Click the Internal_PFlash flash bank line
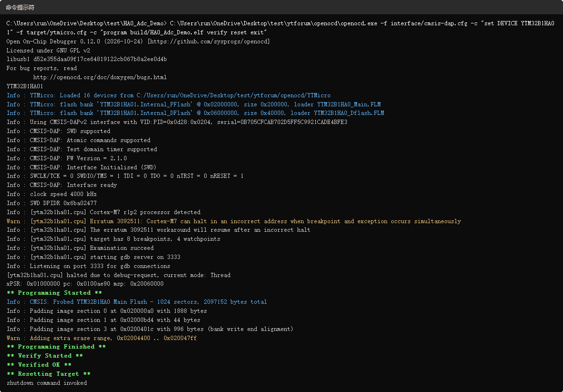This screenshot has height=392, width=563. [x=194, y=104]
